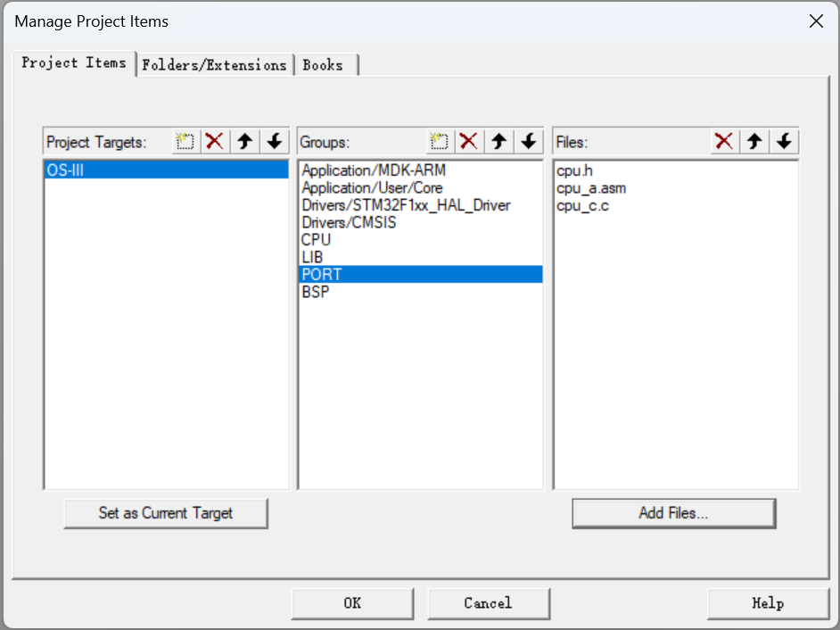Select the BSP group

coord(421,292)
